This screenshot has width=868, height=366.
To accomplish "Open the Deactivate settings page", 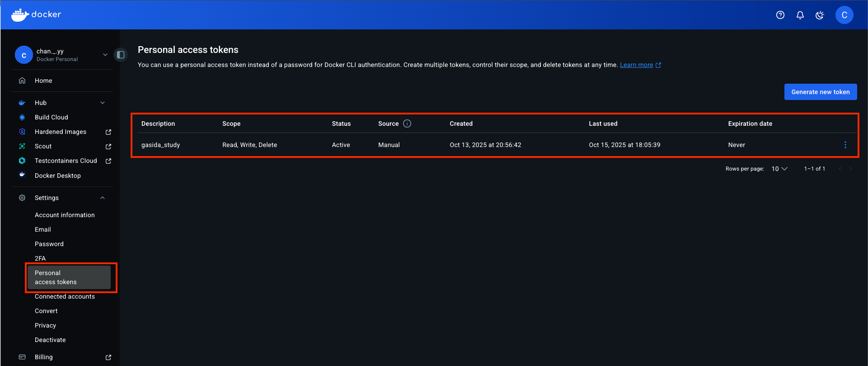I will (50, 340).
